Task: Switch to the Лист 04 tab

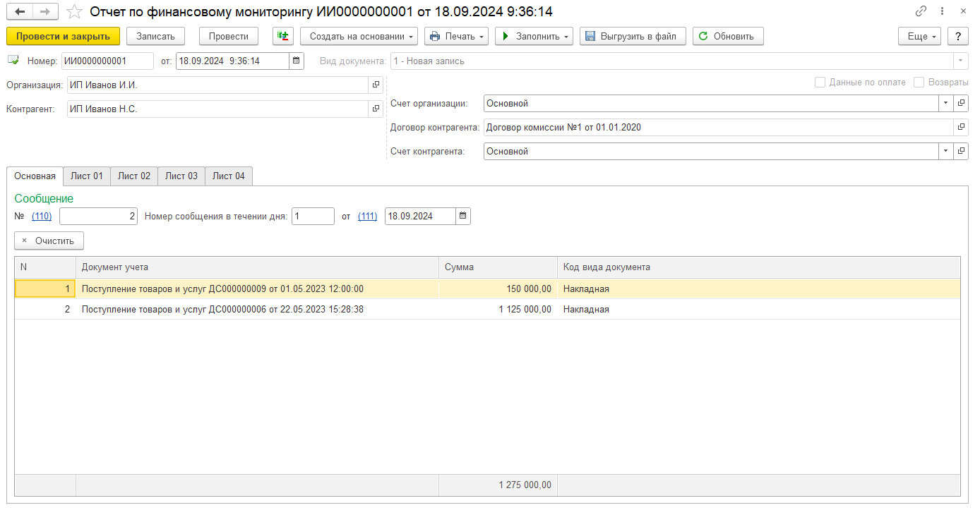Action: [229, 176]
